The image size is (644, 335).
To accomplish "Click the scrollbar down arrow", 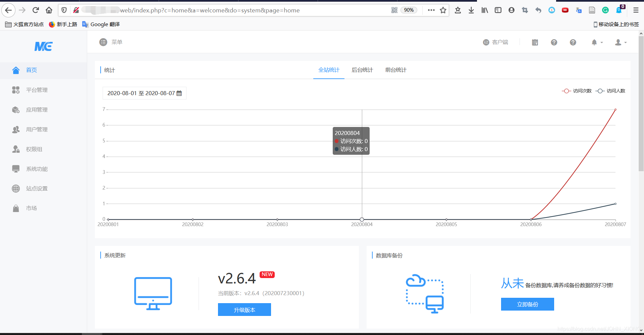I will coord(641,330).
